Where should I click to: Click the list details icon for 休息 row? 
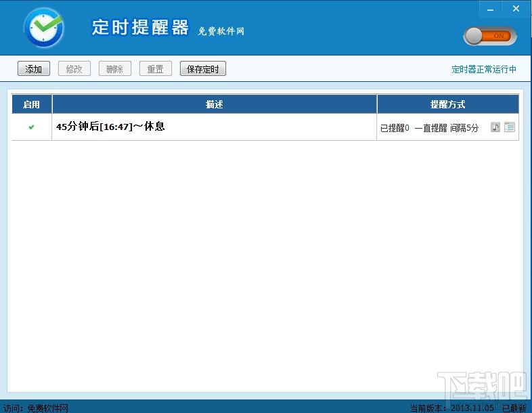click(x=510, y=127)
